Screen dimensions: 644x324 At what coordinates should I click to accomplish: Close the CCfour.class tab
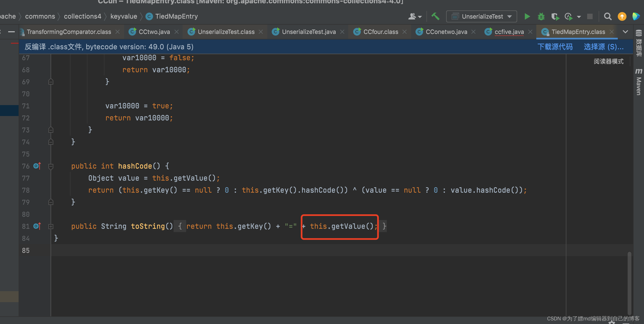(x=405, y=32)
